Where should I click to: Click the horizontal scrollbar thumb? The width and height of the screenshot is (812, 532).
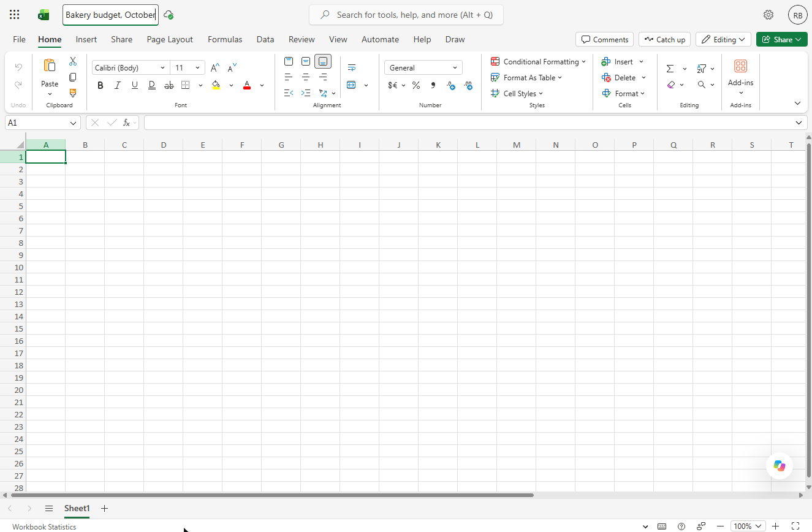[x=272, y=495]
